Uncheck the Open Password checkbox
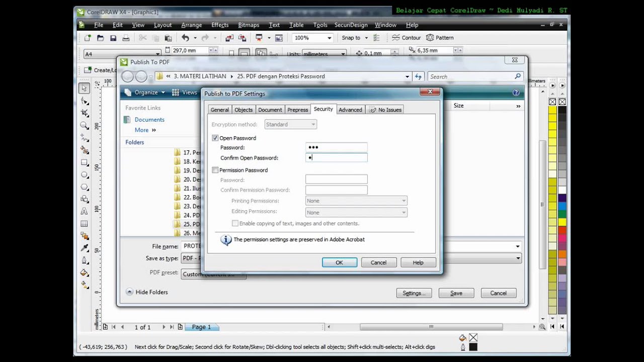 [215, 138]
